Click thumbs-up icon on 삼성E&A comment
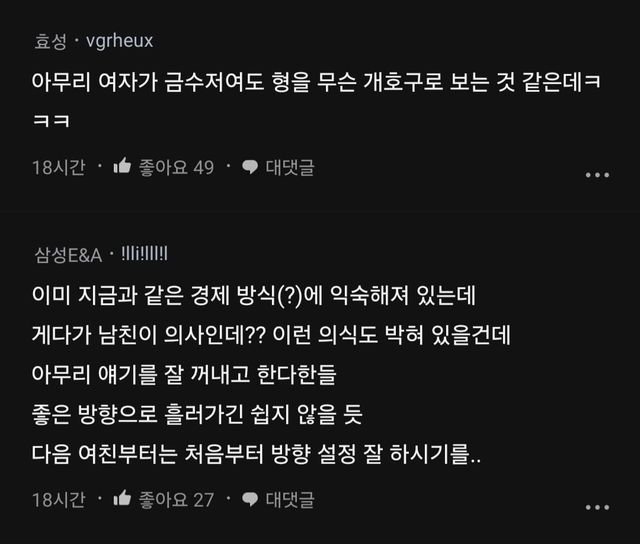 123,499
